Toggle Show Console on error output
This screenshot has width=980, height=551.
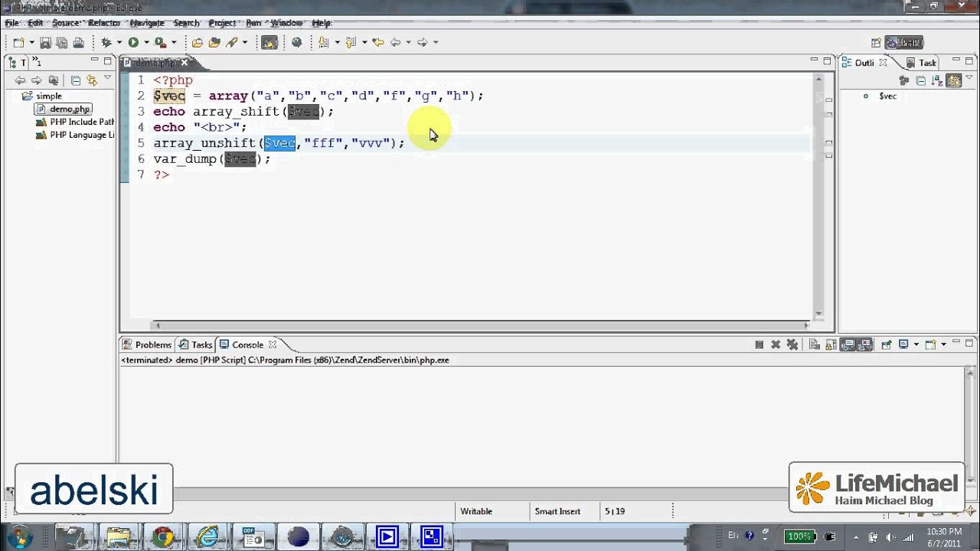click(x=864, y=345)
